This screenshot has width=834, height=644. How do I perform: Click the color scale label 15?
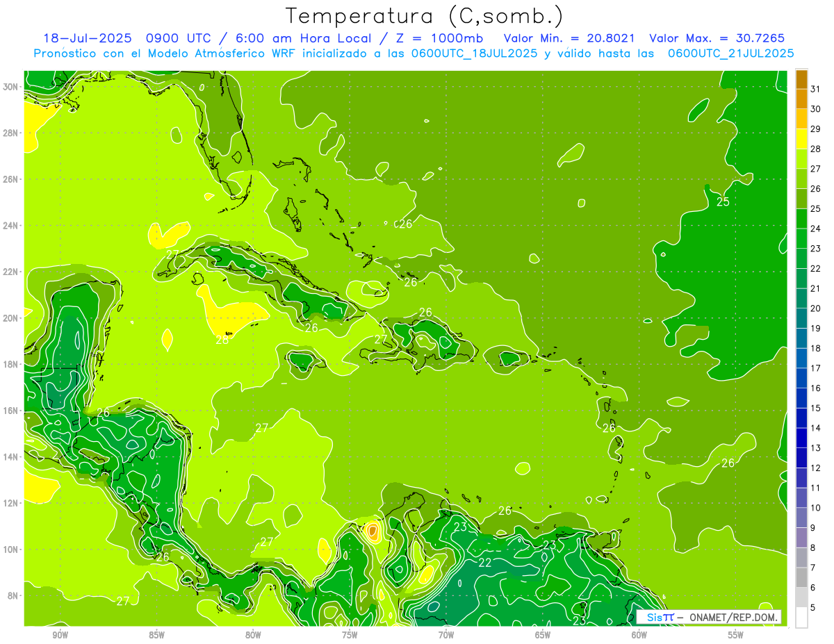click(x=815, y=408)
